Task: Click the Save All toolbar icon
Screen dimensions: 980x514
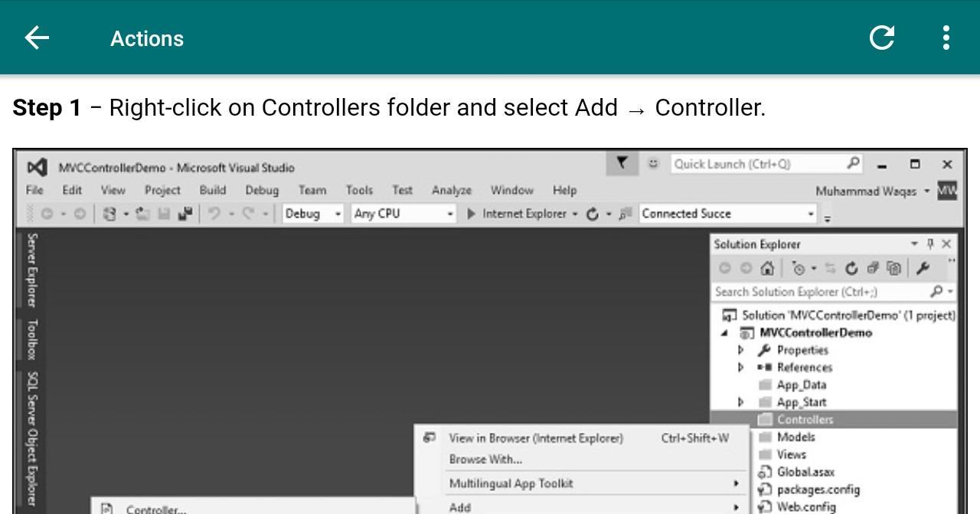Action: (x=185, y=213)
